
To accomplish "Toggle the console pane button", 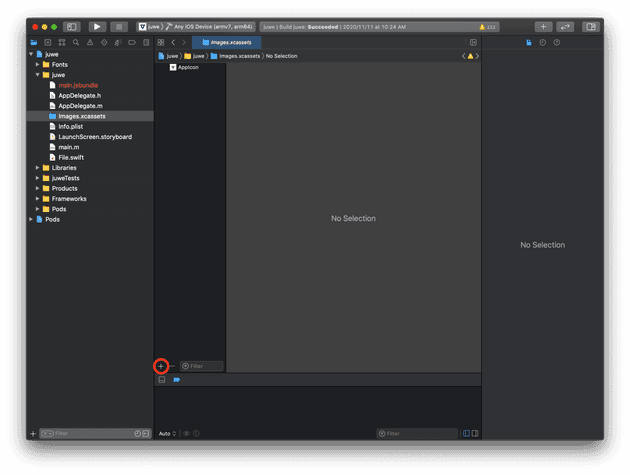I will pos(475,434).
